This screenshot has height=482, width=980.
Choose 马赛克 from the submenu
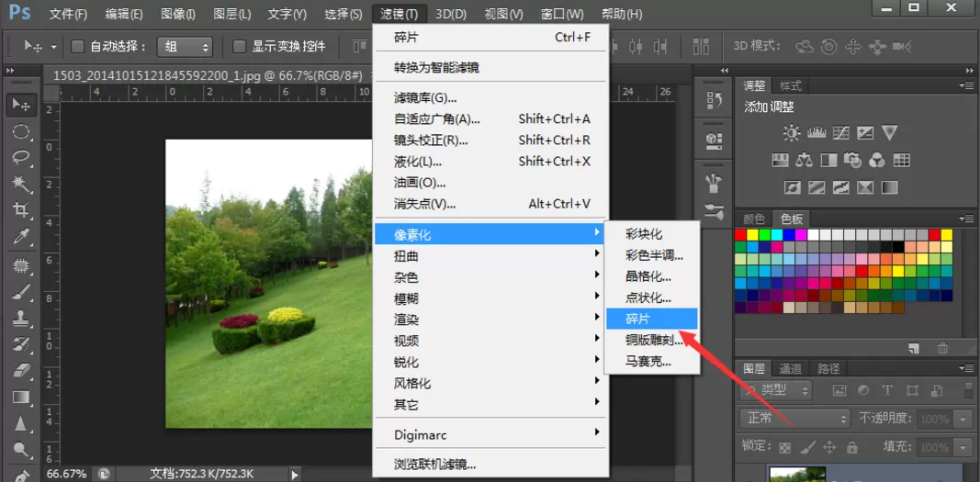click(x=652, y=360)
